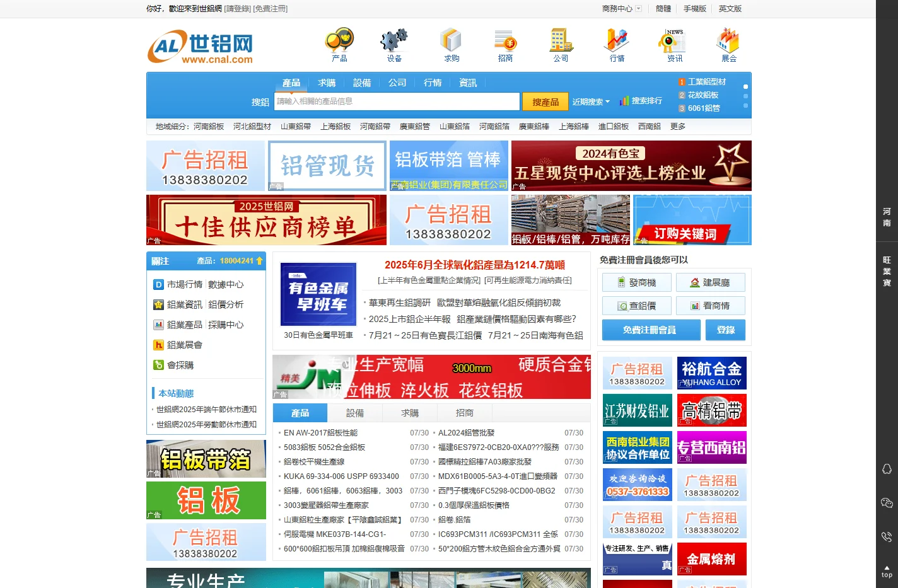This screenshot has height=588, width=898.
Task: Open listing EN AW-2017鋁板性能
Action: click(320, 433)
